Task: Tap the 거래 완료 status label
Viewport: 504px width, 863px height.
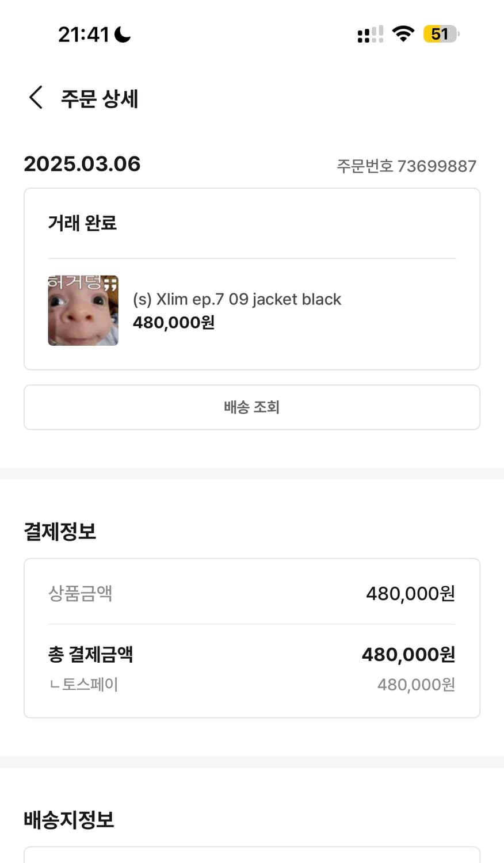Action: click(x=82, y=223)
